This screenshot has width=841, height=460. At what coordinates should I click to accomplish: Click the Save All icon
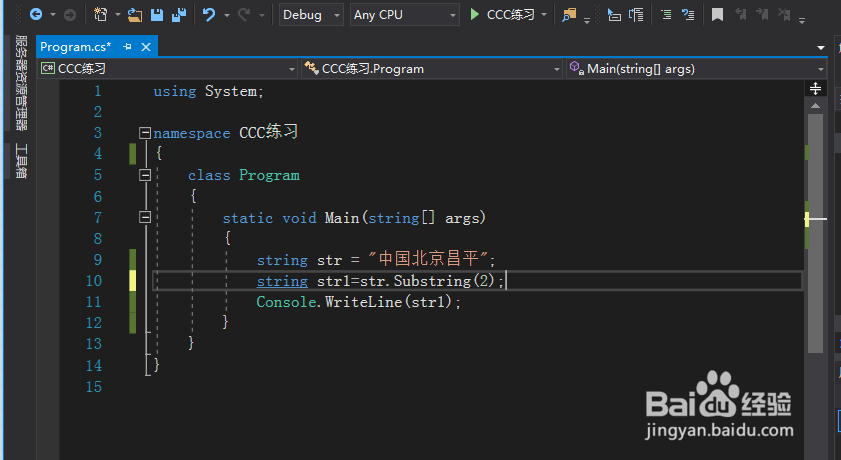[179, 15]
